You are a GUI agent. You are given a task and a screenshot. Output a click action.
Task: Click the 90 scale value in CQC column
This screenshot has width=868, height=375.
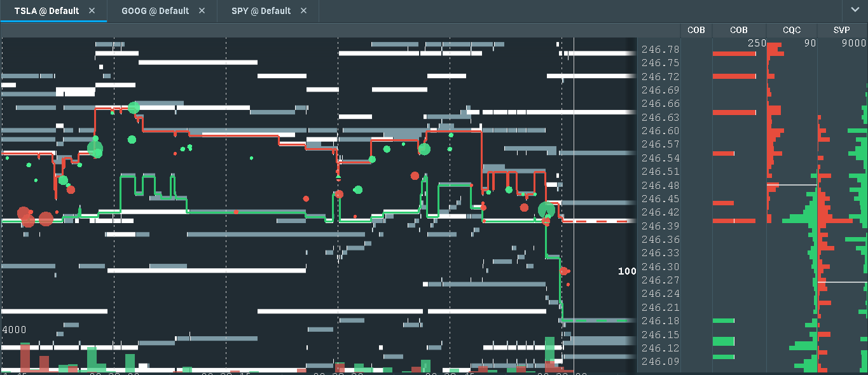[810, 43]
